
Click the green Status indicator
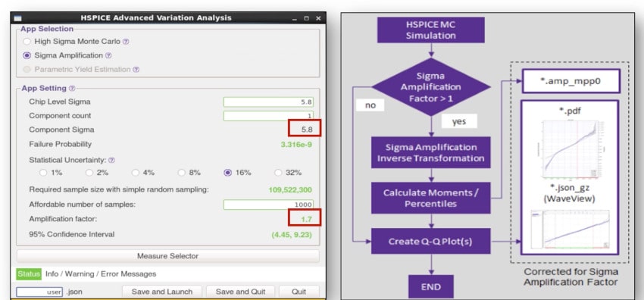[x=29, y=273]
